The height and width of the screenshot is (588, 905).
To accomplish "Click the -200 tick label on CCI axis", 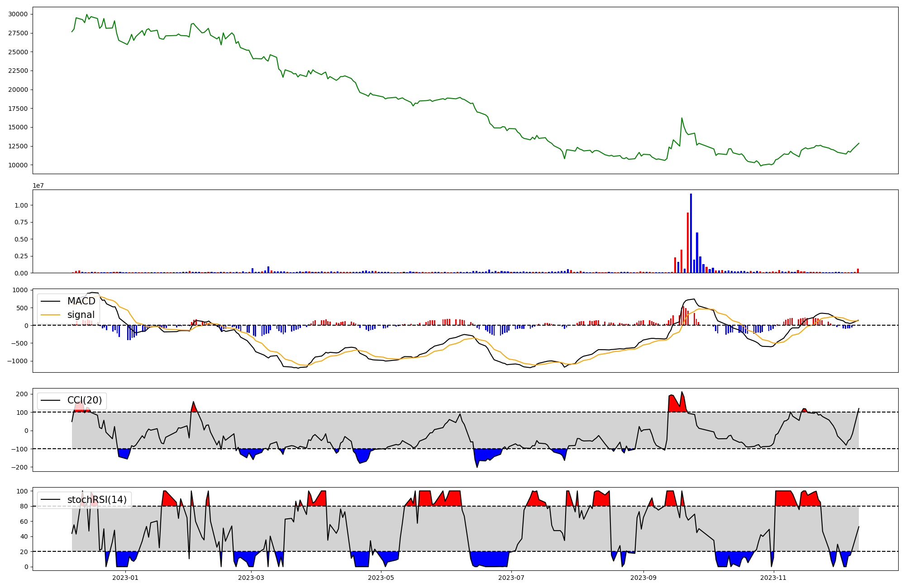I will [20, 467].
